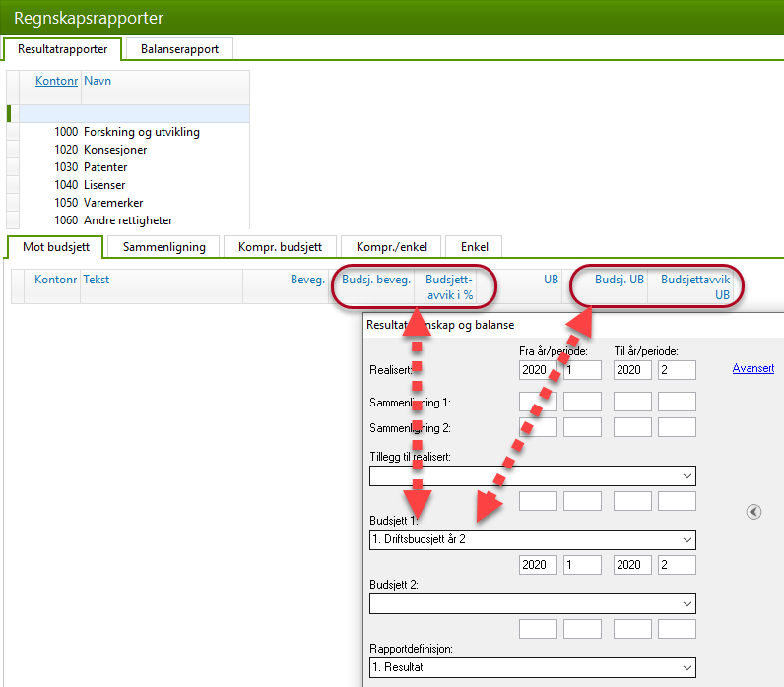This screenshot has height=687, width=784.
Task: Click Sammenligning 1 to-period field
Action: pos(677,402)
